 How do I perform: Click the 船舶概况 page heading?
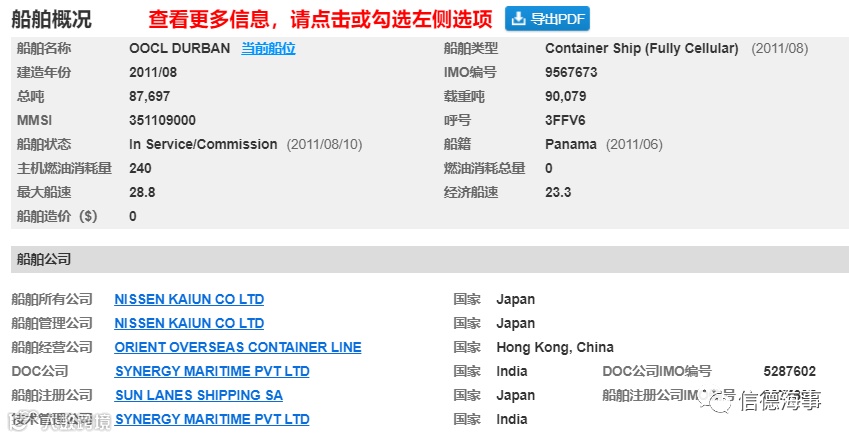pos(51,19)
